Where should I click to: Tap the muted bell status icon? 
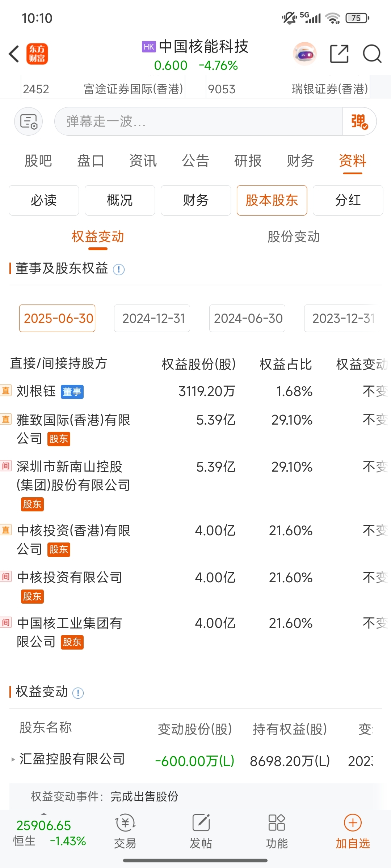289,18
